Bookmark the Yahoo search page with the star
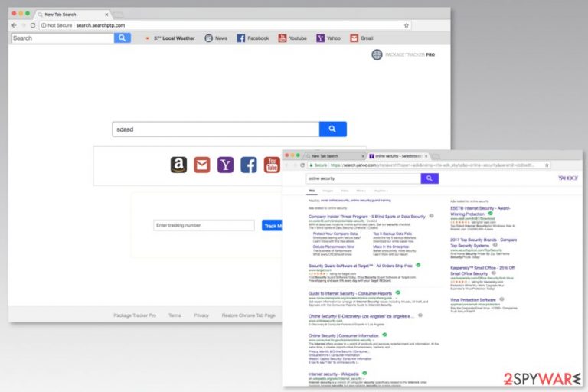588x392 pixels. (x=547, y=165)
